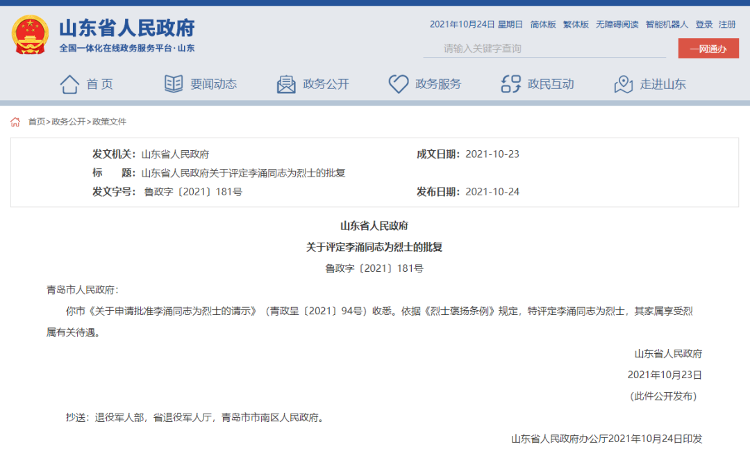750x456 pixels.
Task: Click the 要闻动态 newspaper icon
Action: [174, 84]
